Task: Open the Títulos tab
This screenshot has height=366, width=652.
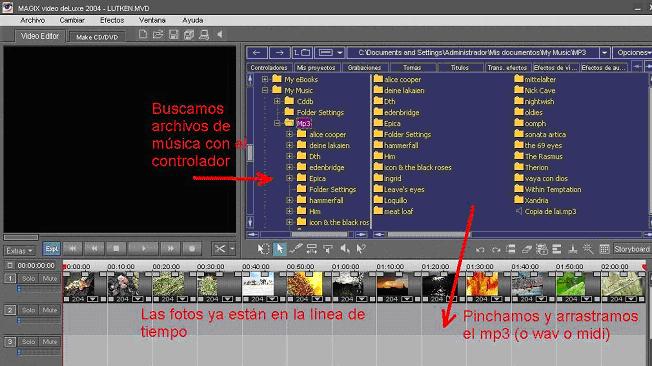Action: coord(460,67)
